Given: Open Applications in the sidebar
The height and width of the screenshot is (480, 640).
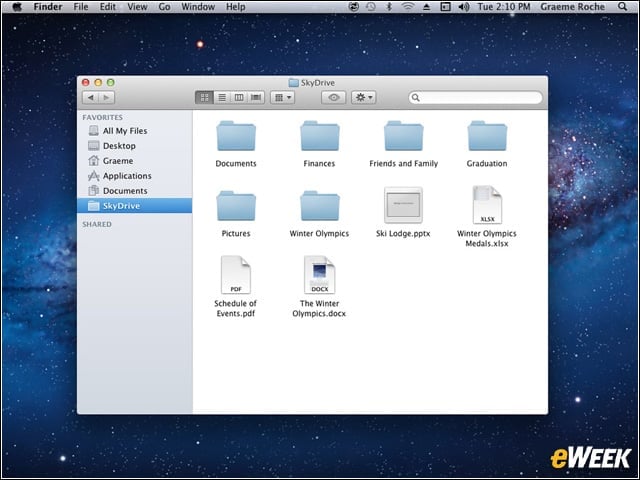Looking at the screenshot, I should pos(135,176).
